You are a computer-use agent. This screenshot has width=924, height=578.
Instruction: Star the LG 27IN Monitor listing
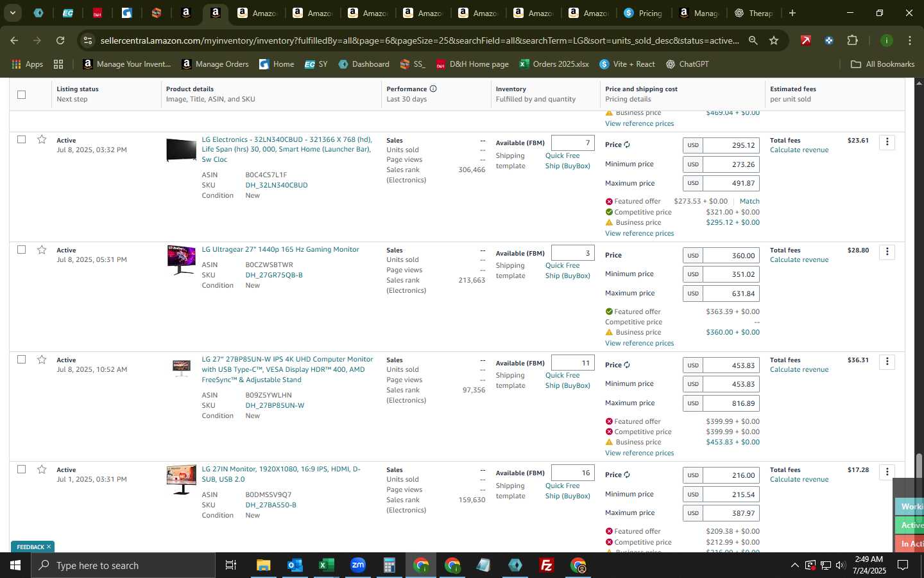click(42, 469)
